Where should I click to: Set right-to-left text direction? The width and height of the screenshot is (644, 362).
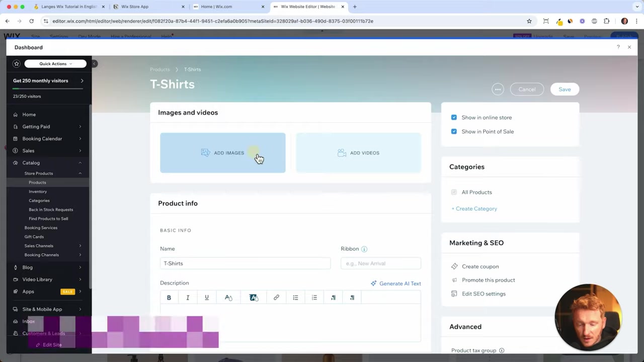click(352, 298)
